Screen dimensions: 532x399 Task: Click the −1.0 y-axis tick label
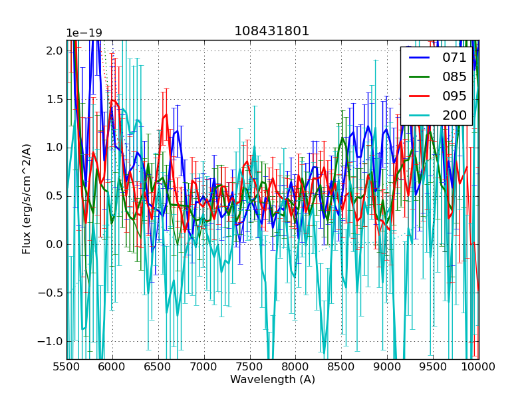tap(52, 341)
